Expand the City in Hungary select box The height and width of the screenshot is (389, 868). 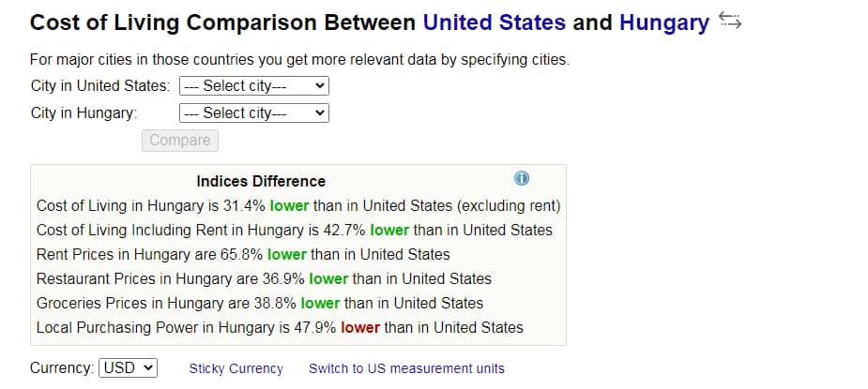point(253,112)
